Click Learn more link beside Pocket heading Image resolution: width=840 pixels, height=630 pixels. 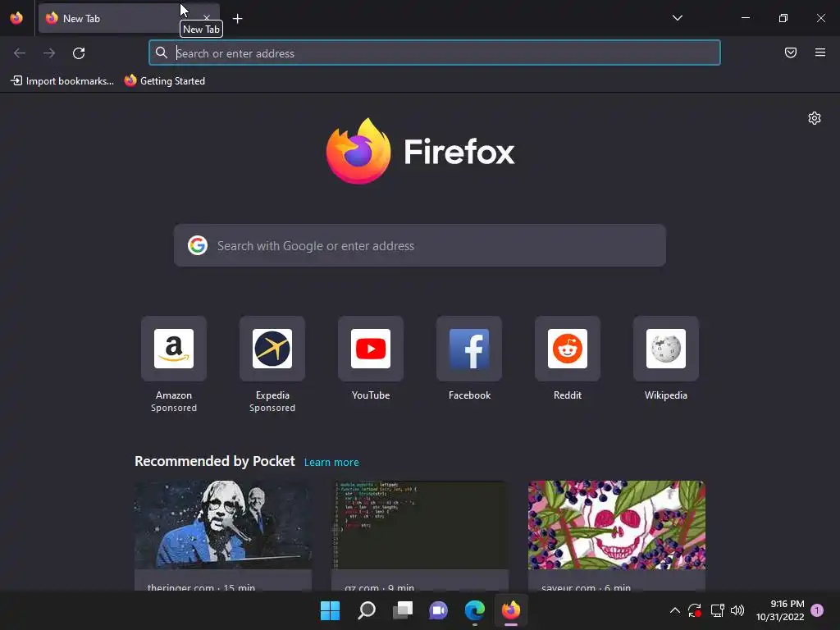[x=331, y=463]
